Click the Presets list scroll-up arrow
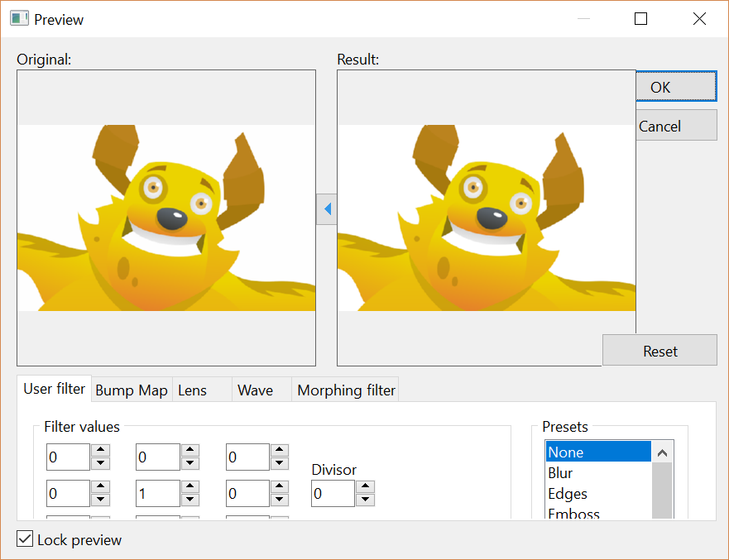The image size is (729, 560). pyautogui.click(x=663, y=452)
